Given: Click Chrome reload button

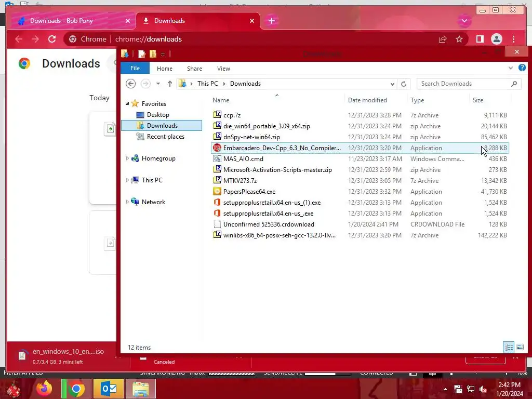Looking at the screenshot, I should click(52, 39).
